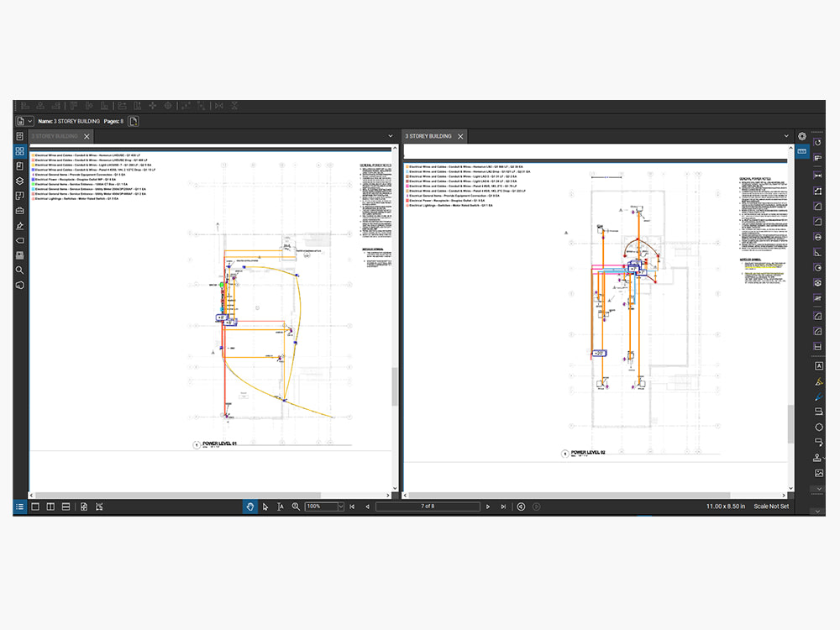The image size is (840, 630).
Task: Click the Scale Not Set status text
Action: coord(771,507)
